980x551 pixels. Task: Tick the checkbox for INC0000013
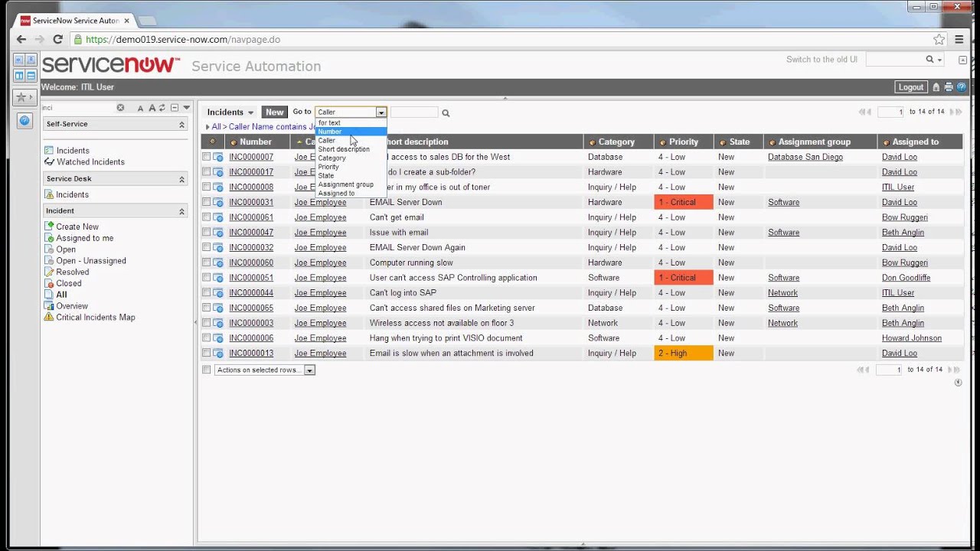207,353
